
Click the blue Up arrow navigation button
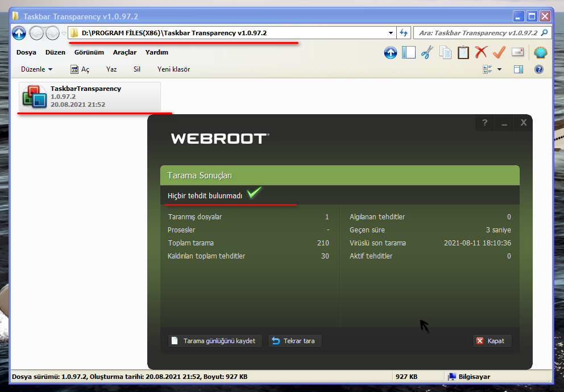click(19, 33)
